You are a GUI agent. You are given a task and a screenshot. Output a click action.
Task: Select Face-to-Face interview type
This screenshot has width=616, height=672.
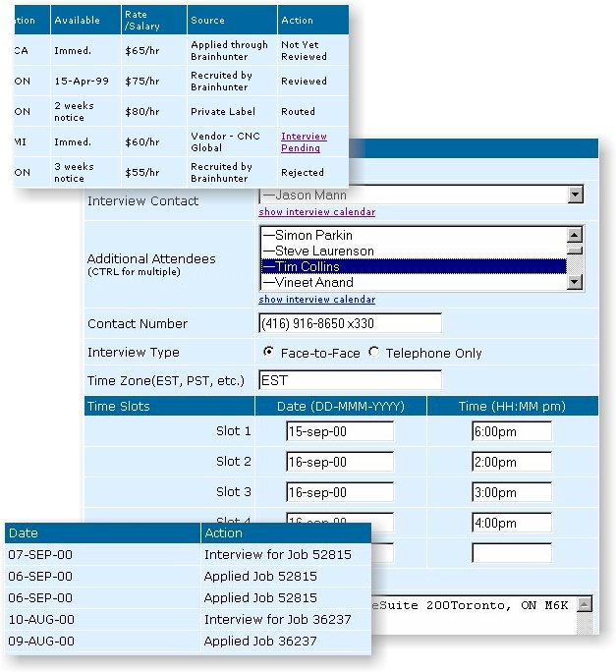[x=268, y=352]
